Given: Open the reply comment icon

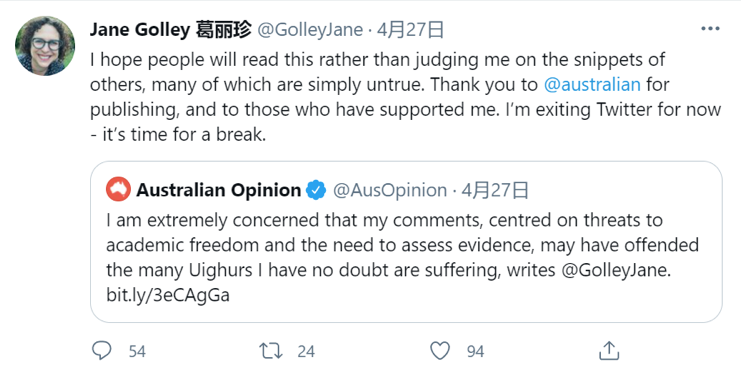Looking at the screenshot, I should [102, 351].
